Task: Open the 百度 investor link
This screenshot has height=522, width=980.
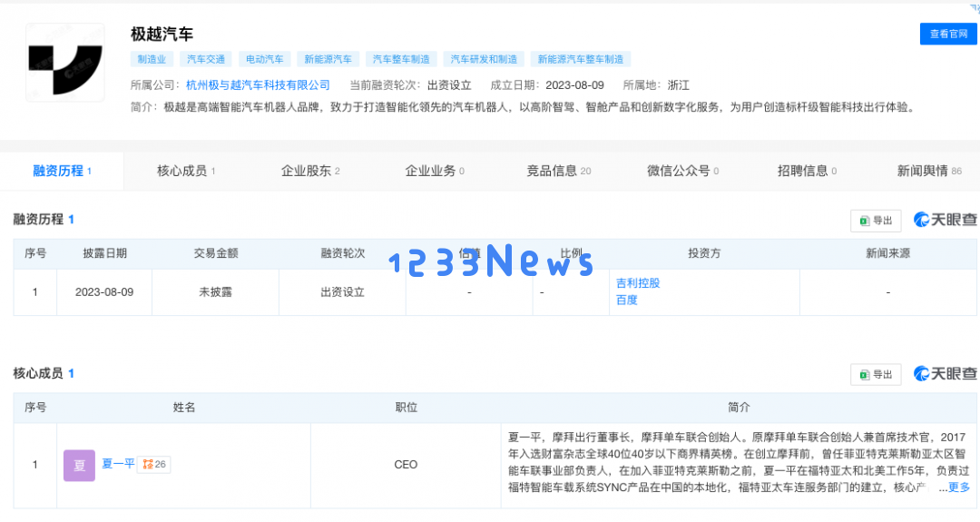Action: 627,300
